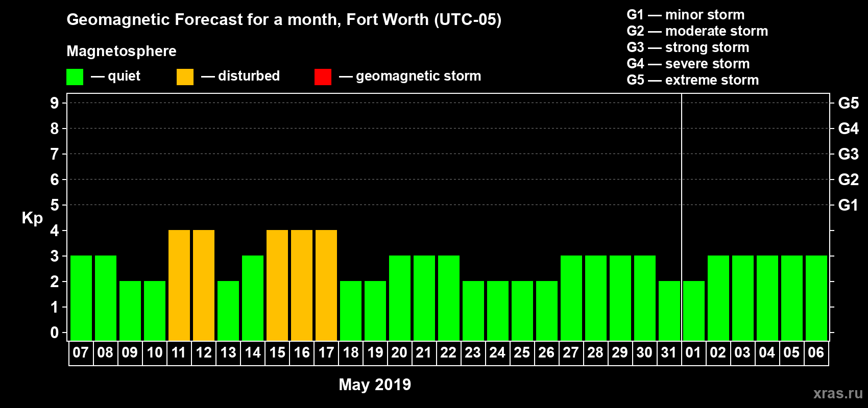
Task: Click 'G1 — minor storm' legend text
Action: click(685, 15)
